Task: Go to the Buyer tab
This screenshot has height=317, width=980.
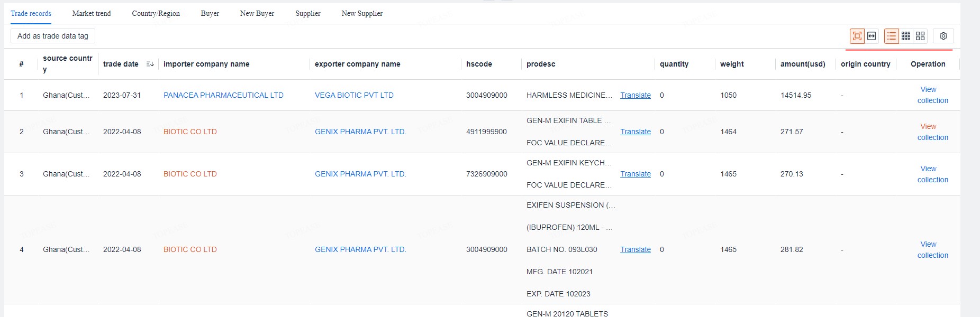Action: point(210,13)
